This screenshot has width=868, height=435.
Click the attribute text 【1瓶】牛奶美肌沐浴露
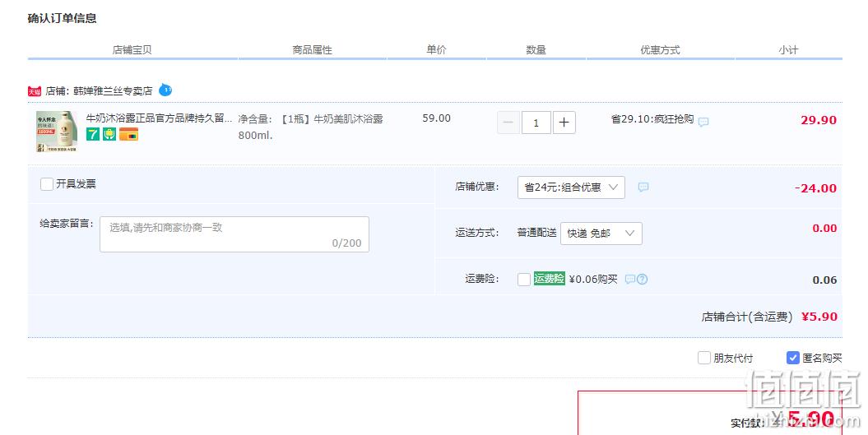330,118
